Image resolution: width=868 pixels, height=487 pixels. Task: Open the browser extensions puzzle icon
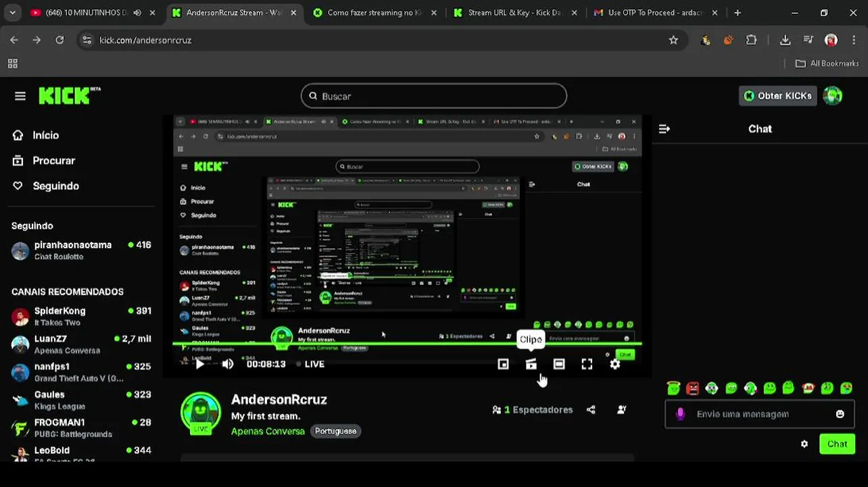751,41
